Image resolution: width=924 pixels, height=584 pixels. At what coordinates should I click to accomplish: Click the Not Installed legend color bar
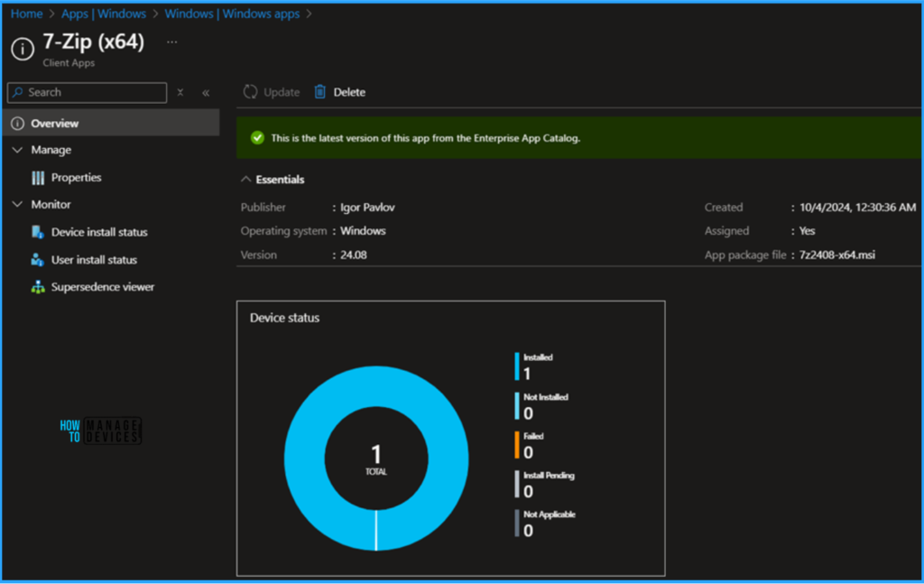pos(517,406)
